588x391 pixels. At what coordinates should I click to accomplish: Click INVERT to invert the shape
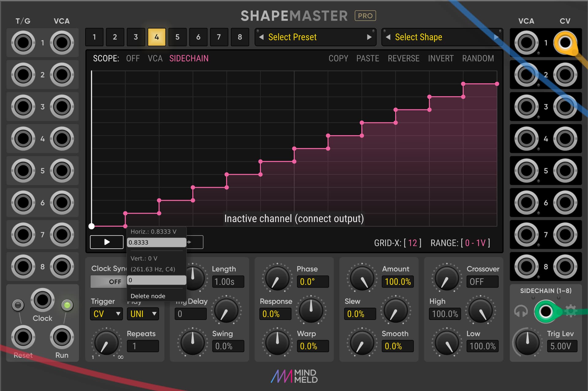441,58
